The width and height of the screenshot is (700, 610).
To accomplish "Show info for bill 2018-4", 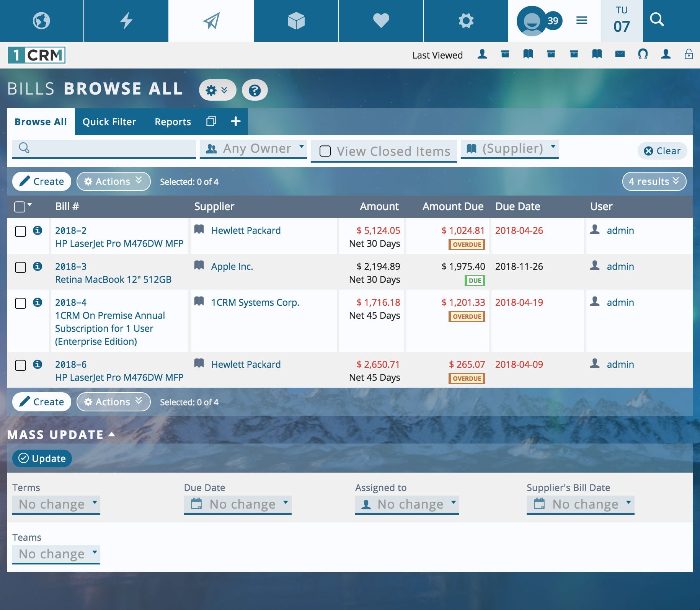I will click(38, 302).
